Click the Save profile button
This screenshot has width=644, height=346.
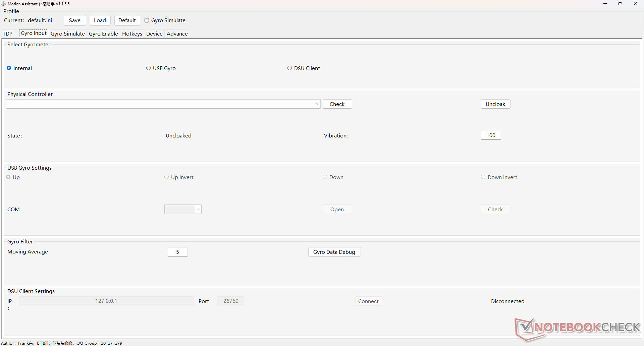coord(75,20)
